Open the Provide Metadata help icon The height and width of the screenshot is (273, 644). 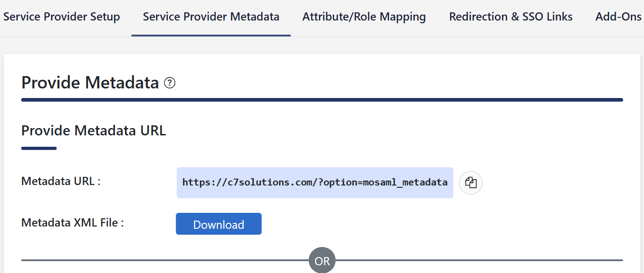point(170,83)
